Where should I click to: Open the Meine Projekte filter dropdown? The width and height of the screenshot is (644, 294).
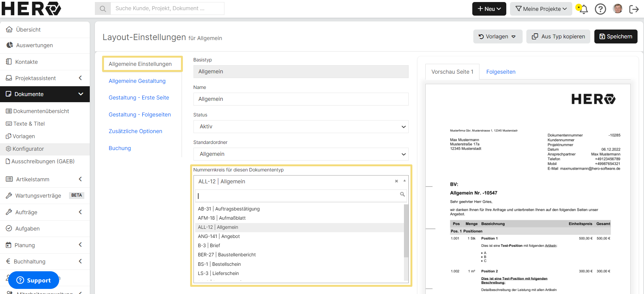541,9
